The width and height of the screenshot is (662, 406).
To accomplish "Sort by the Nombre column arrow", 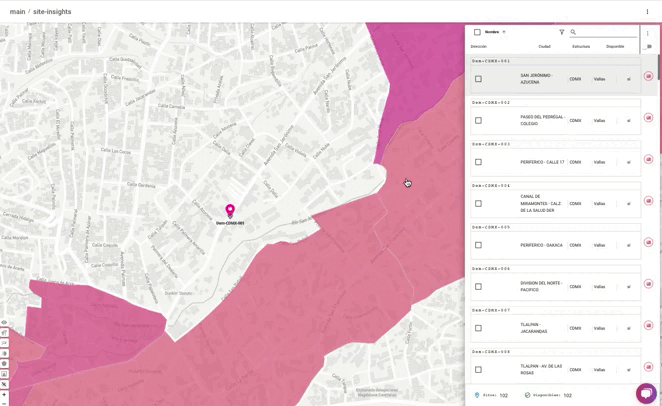I will 504,32.
